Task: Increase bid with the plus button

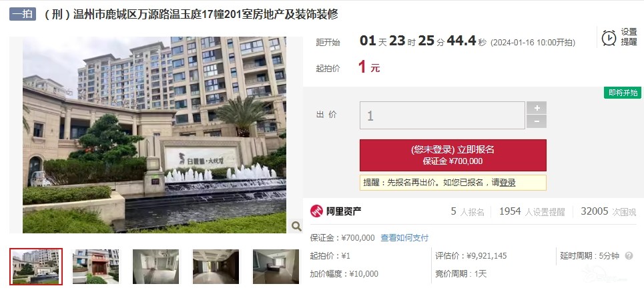Action: click(x=537, y=108)
